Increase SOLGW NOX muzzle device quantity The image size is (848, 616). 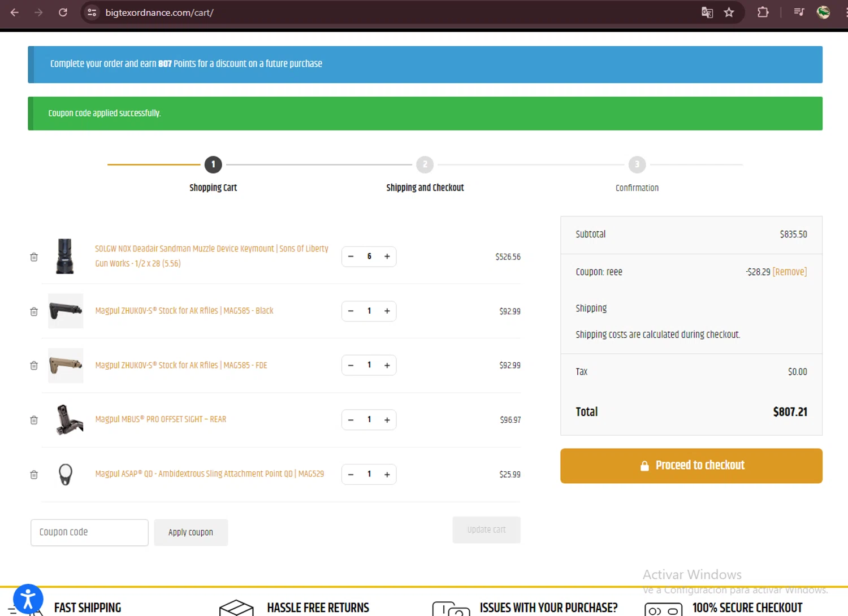click(x=387, y=257)
